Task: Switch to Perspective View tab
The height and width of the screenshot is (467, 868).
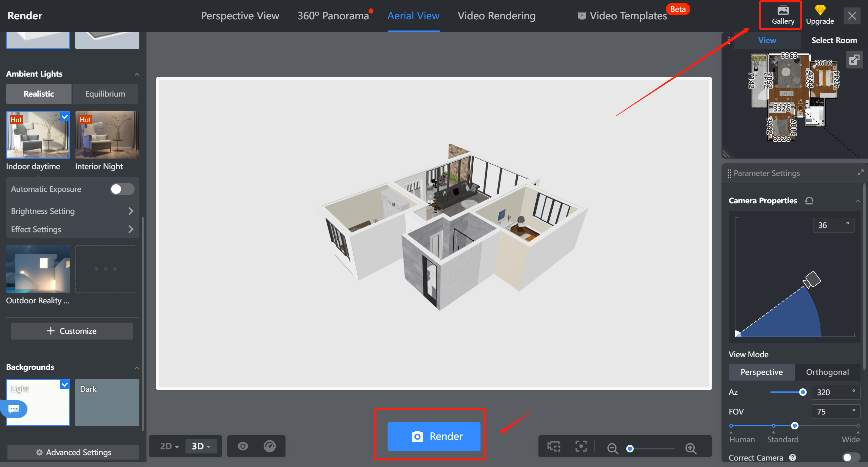Action: pos(240,16)
